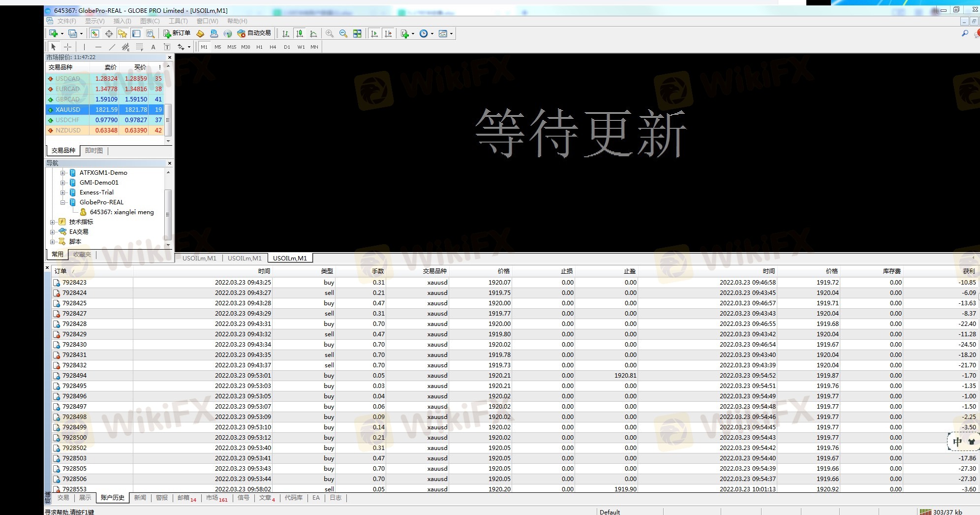This screenshot has width=980, height=515.
Task: Open the new chart dropdown arrow
Action: coord(62,33)
